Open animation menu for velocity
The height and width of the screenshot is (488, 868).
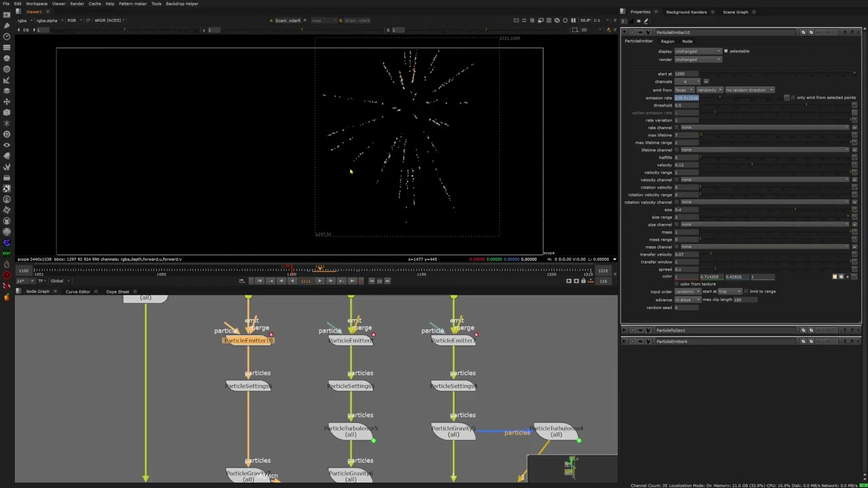click(854, 165)
